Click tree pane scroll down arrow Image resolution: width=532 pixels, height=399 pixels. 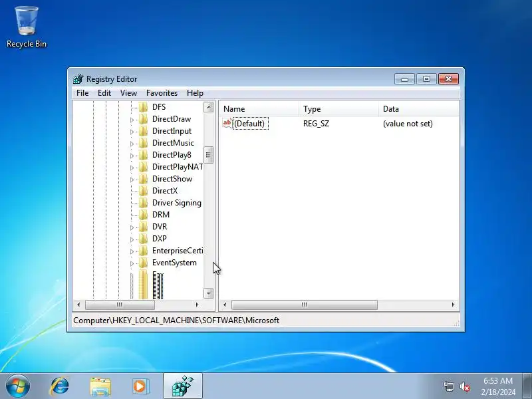pos(209,293)
